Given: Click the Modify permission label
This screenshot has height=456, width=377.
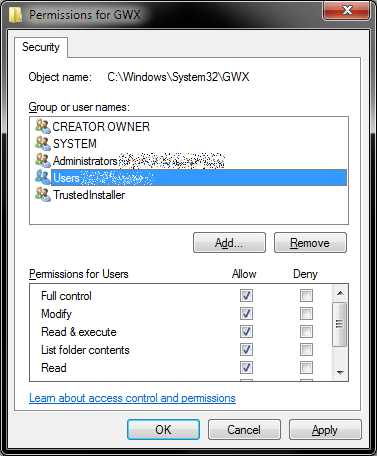Looking at the screenshot, I should point(56,314).
